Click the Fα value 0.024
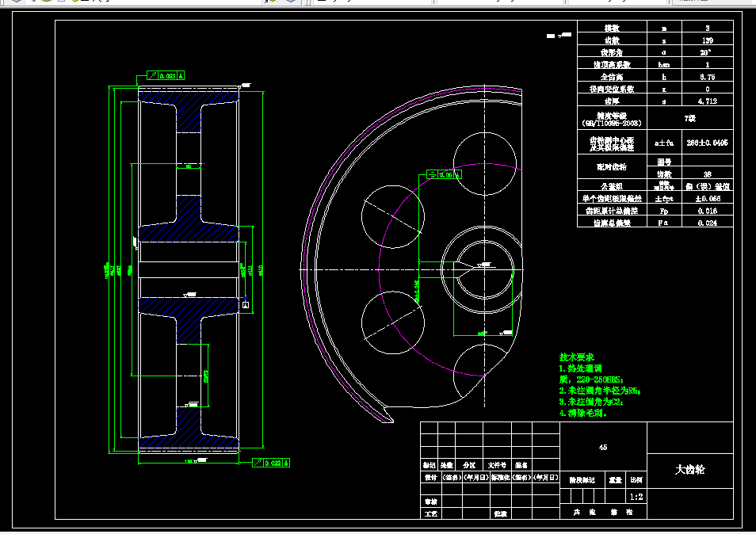 (x=708, y=223)
